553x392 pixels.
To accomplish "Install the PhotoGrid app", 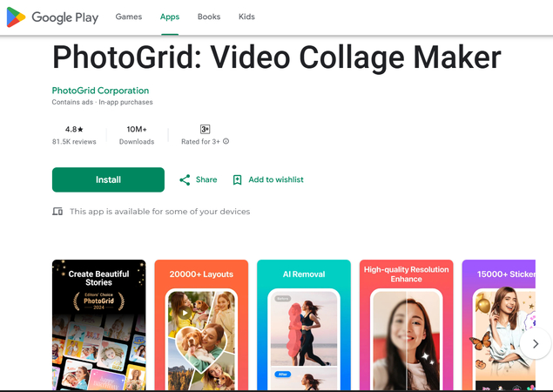I will [108, 179].
